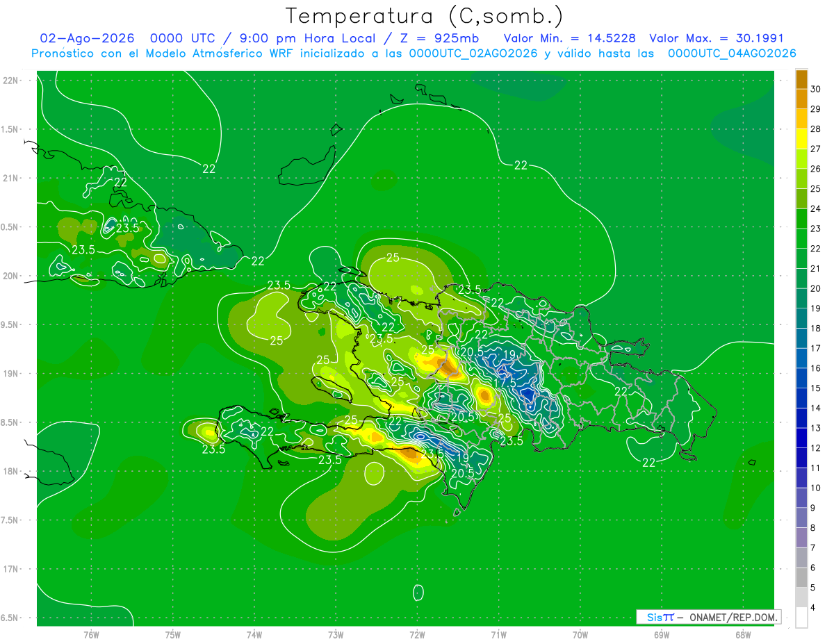Pick the yellow swatch between 27 and 28
834x644 pixels.
801,139
